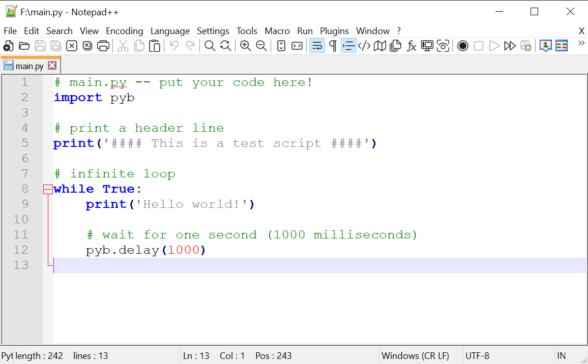Close the main.py tab with red X
Viewport: 588px width, 364px height.
point(52,66)
